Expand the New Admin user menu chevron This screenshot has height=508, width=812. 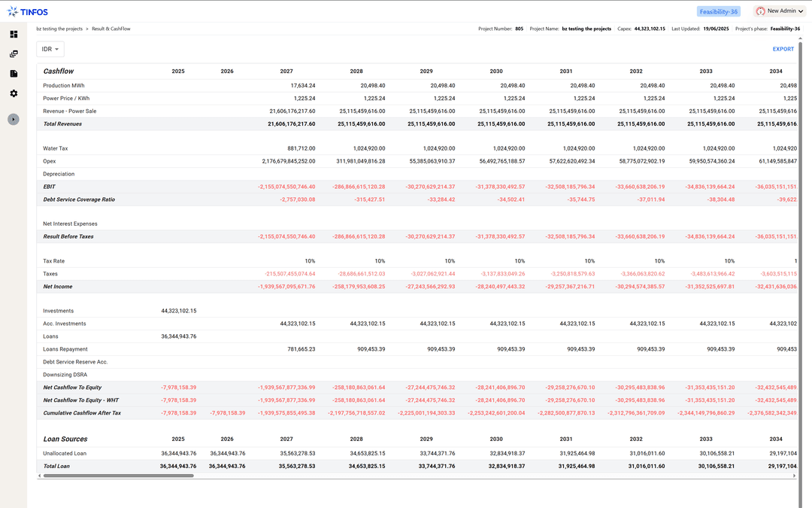pos(801,11)
